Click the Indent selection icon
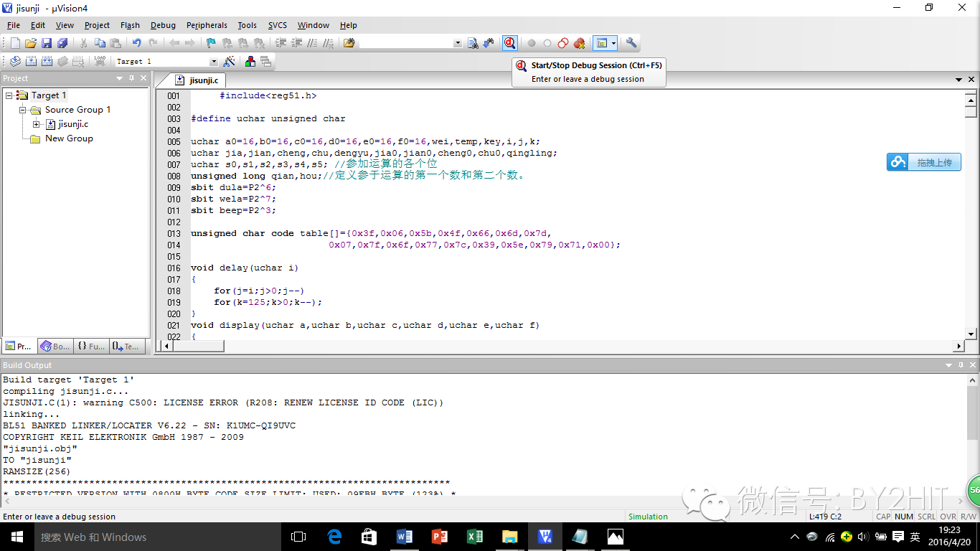This screenshot has width=980, height=551. tap(281, 43)
